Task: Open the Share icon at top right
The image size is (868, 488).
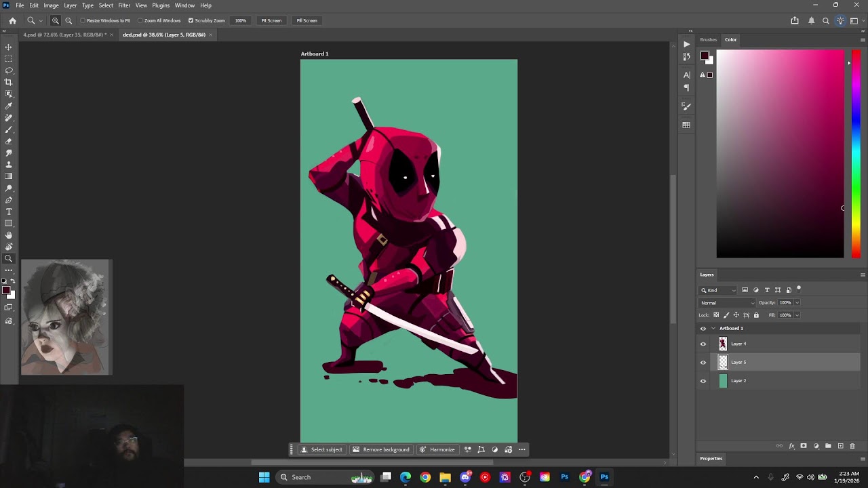Action: pyautogui.click(x=795, y=20)
